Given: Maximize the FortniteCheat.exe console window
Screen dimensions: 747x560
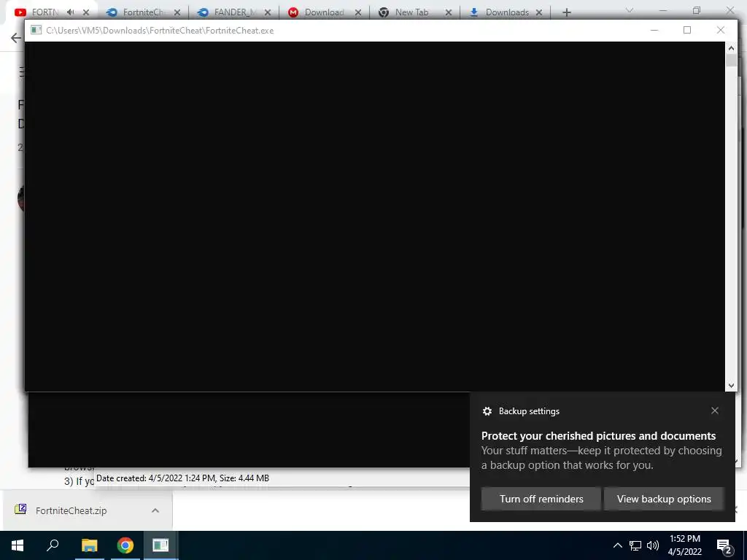Looking at the screenshot, I should point(687,30).
